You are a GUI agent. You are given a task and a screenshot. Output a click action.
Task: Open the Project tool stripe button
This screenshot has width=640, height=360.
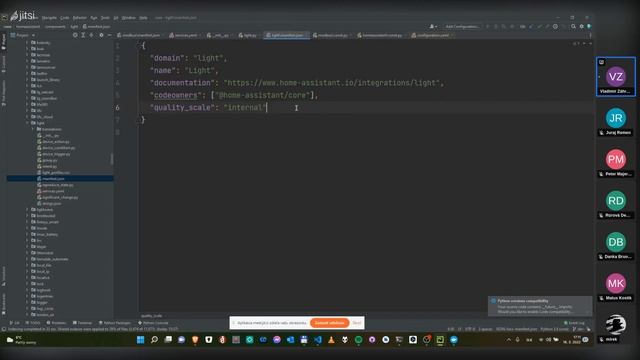(4, 42)
